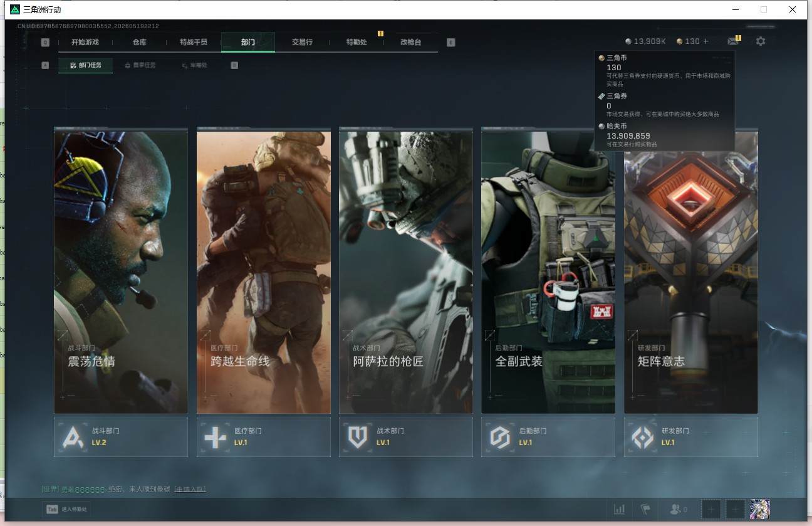Click the second empty squad slot plus
Viewport: 812px width, 526px height.
point(736,509)
